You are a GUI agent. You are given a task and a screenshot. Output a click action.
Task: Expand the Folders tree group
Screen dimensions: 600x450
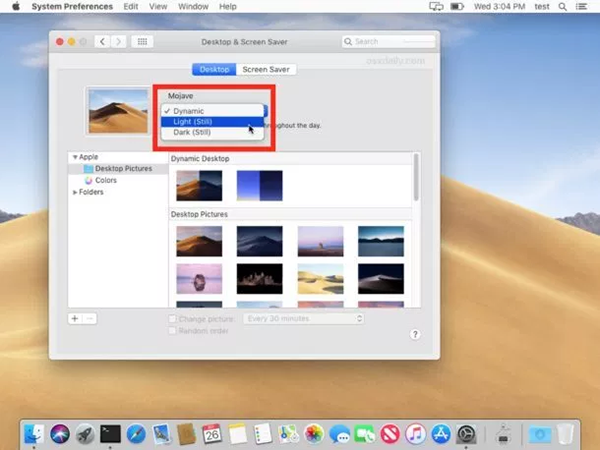tap(75, 192)
